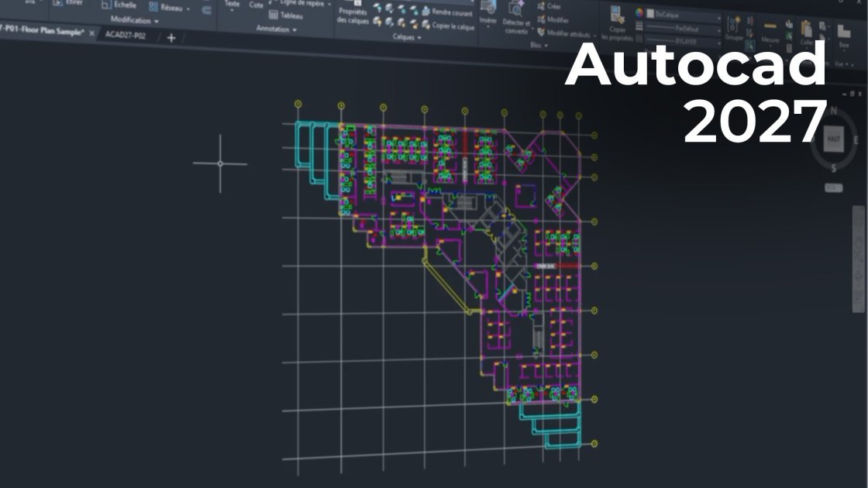
Task: Click the navigation bar on right edge
Action: tap(859, 259)
